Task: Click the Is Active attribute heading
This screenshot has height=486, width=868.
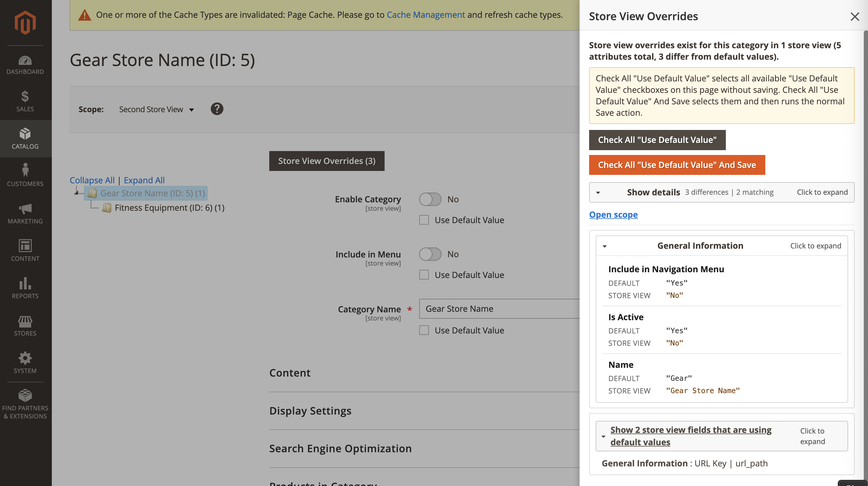Action: click(626, 317)
